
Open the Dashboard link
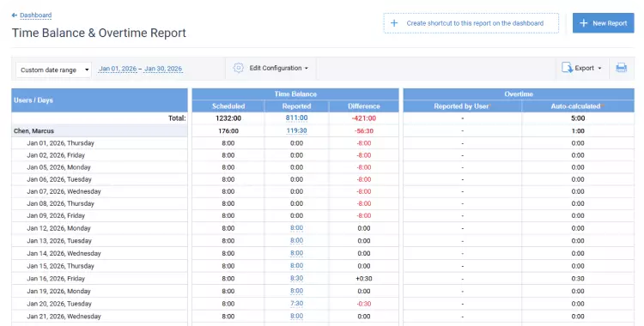point(36,15)
